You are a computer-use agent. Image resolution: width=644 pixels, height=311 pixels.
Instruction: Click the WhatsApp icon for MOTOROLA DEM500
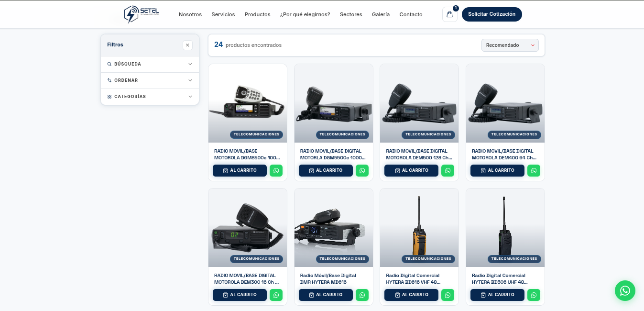coord(448,170)
